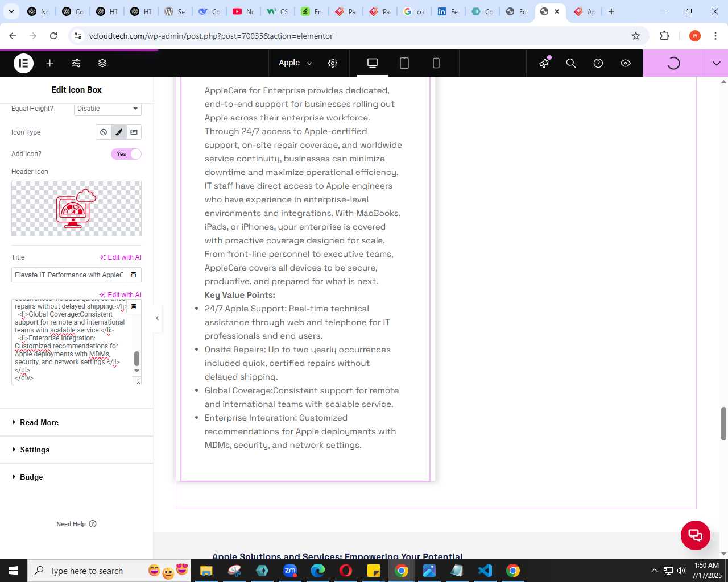Open dynamic tags for description textarea

click(x=134, y=307)
